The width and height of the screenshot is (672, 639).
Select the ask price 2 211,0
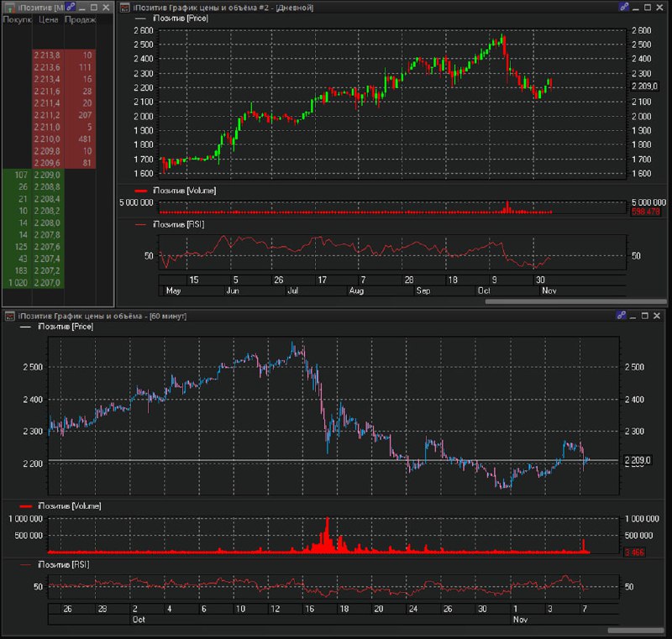click(x=48, y=127)
